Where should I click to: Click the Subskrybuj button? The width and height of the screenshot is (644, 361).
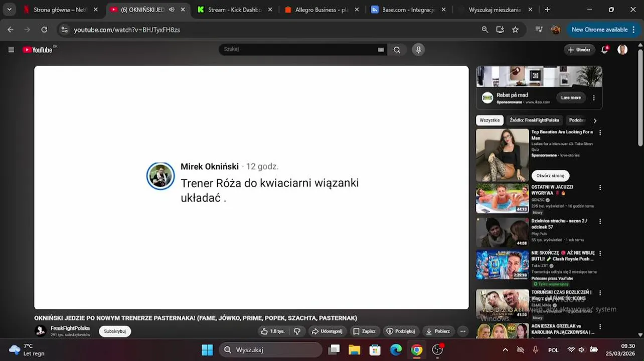pos(115,331)
